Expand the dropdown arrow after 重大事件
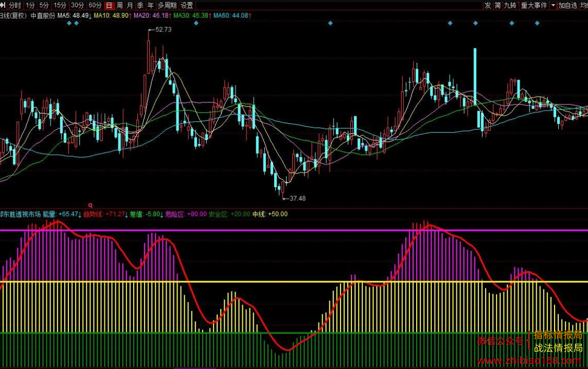This screenshot has height=369, width=588. click(552, 5)
